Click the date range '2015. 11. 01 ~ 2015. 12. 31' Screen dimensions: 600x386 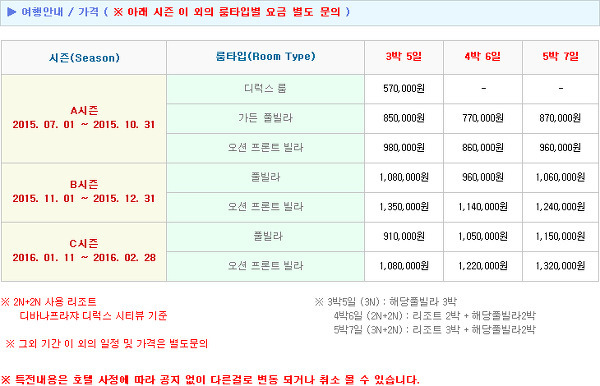pyautogui.click(x=84, y=199)
